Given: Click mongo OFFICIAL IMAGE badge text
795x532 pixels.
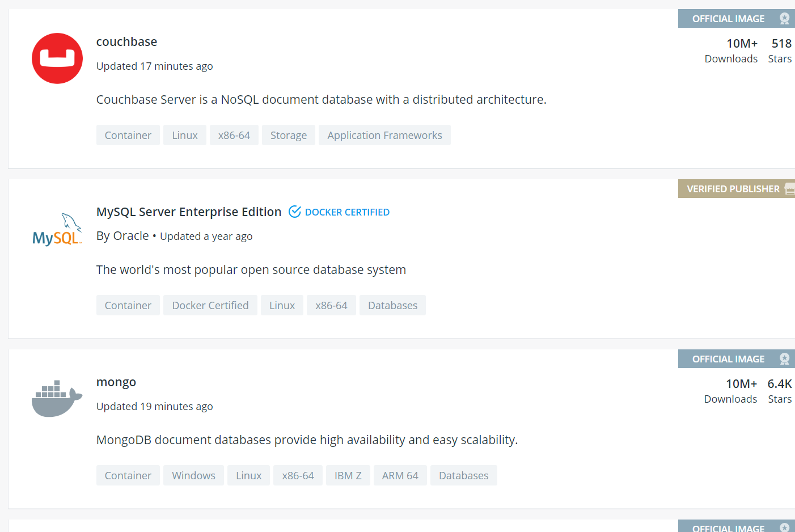Looking at the screenshot, I should pos(728,359).
